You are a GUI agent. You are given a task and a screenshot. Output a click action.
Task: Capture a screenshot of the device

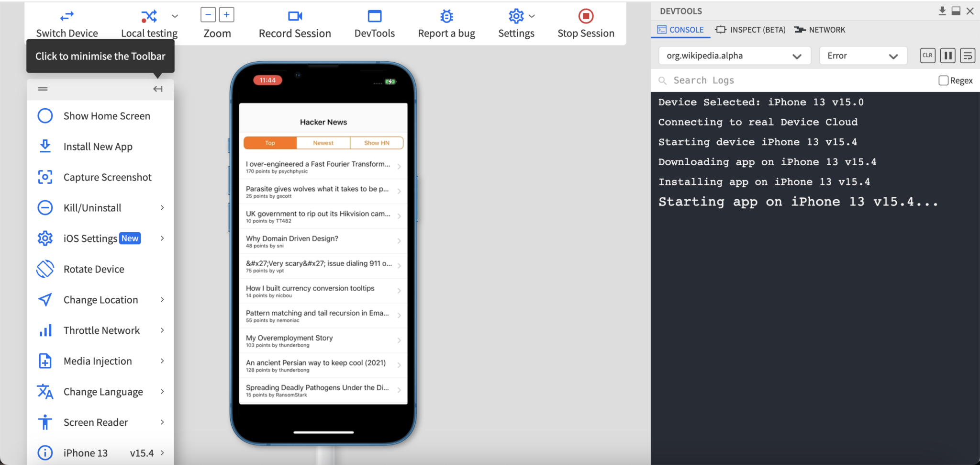[x=107, y=177]
